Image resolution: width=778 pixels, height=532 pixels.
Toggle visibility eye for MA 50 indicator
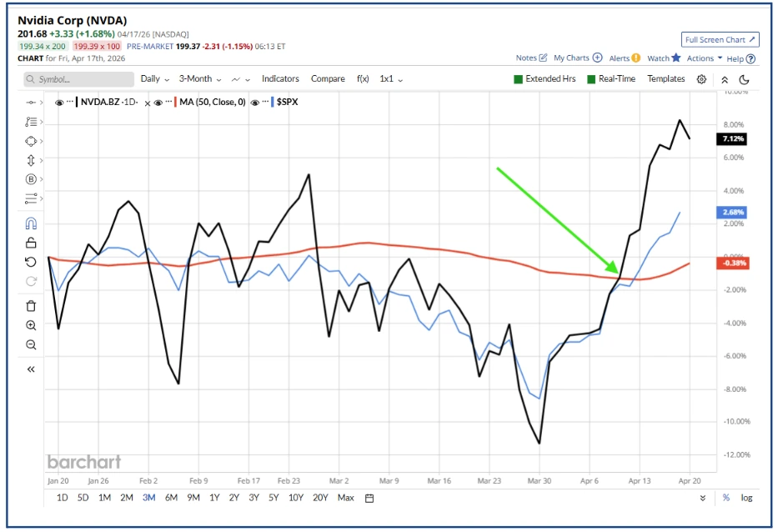pyautogui.click(x=158, y=103)
